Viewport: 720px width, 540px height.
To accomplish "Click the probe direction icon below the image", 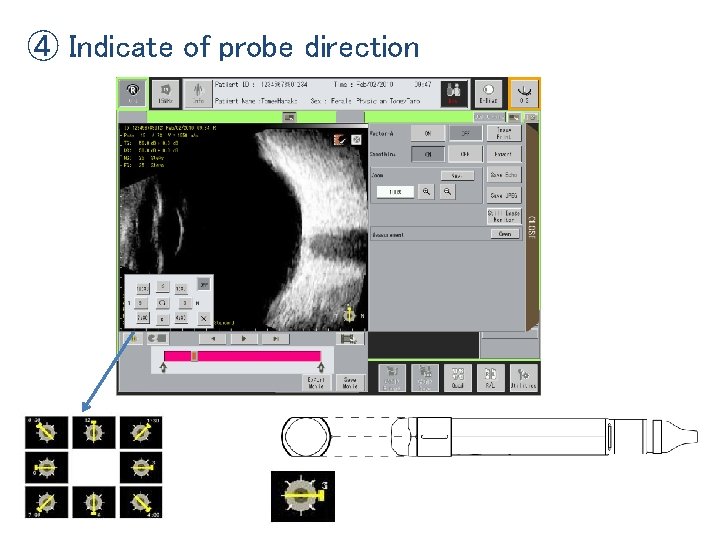I will point(134,339).
